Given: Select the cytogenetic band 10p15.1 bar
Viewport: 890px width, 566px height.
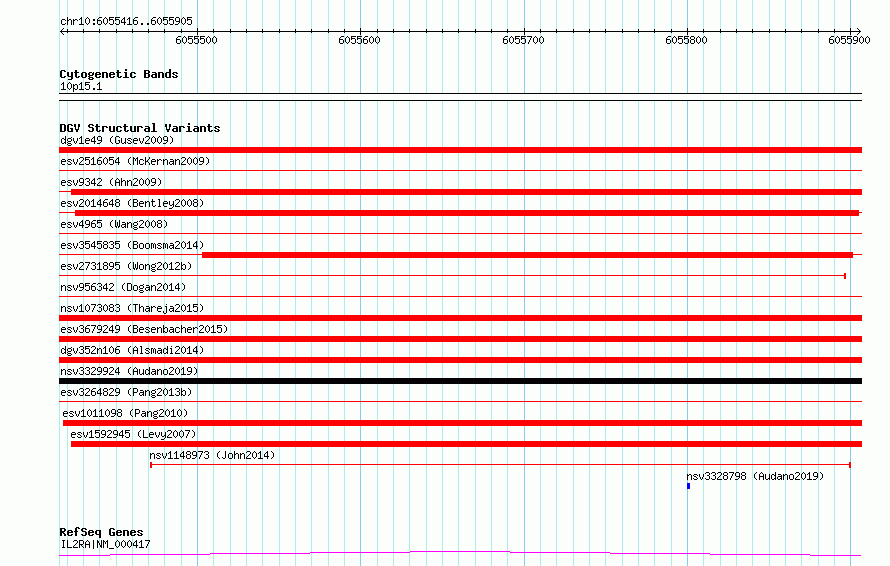Looking at the screenshot, I should pyautogui.click(x=460, y=97).
